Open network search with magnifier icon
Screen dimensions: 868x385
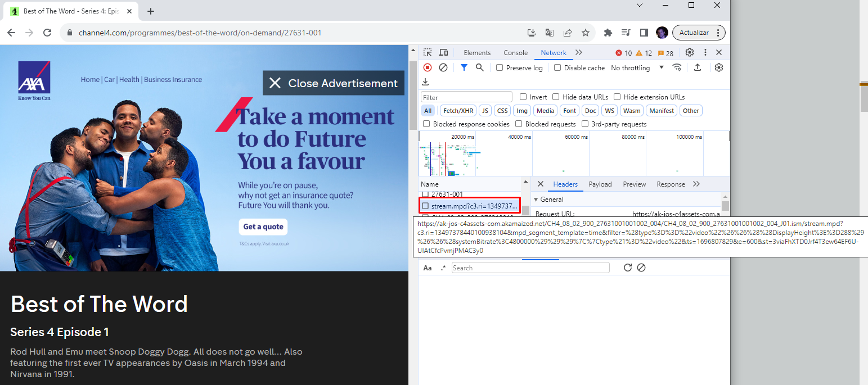tap(479, 67)
